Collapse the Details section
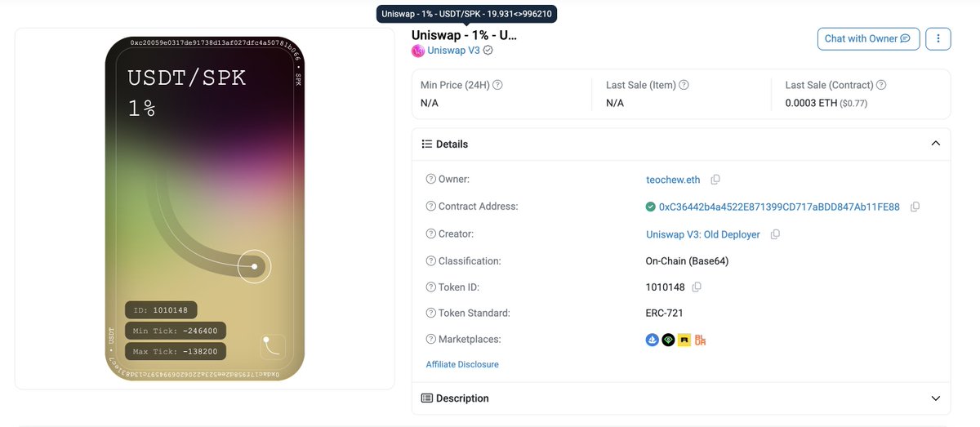This screenshot has height=427, width=980. pyautogui.click(x=935, y=144)
